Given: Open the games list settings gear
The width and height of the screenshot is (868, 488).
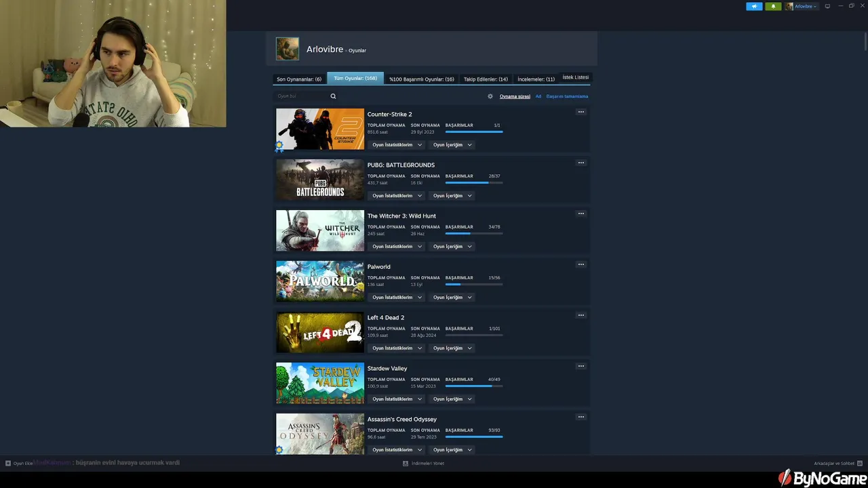Looking at the screenshot, I should [x=490, y=96].
